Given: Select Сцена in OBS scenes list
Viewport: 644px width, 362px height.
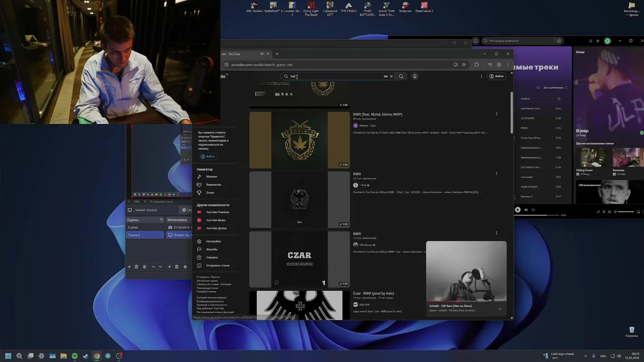Looking at the screenshot, I should click(x=145, y=227).
